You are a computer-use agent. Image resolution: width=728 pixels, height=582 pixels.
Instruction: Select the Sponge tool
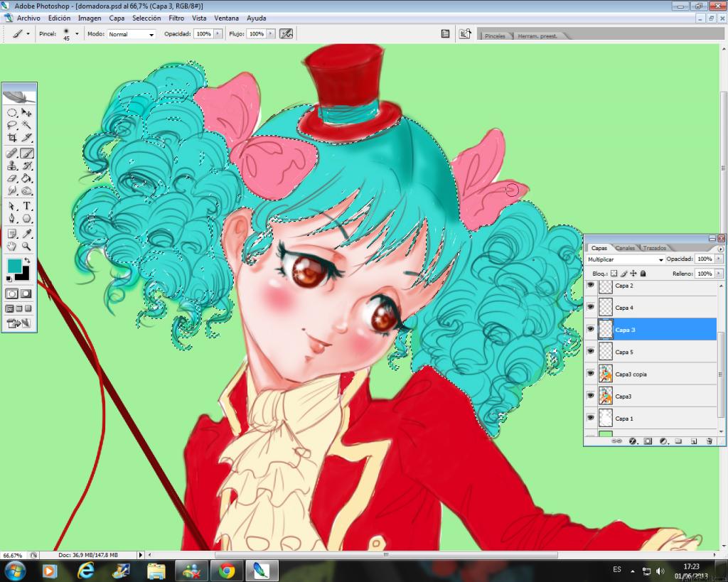coord(26,190)
